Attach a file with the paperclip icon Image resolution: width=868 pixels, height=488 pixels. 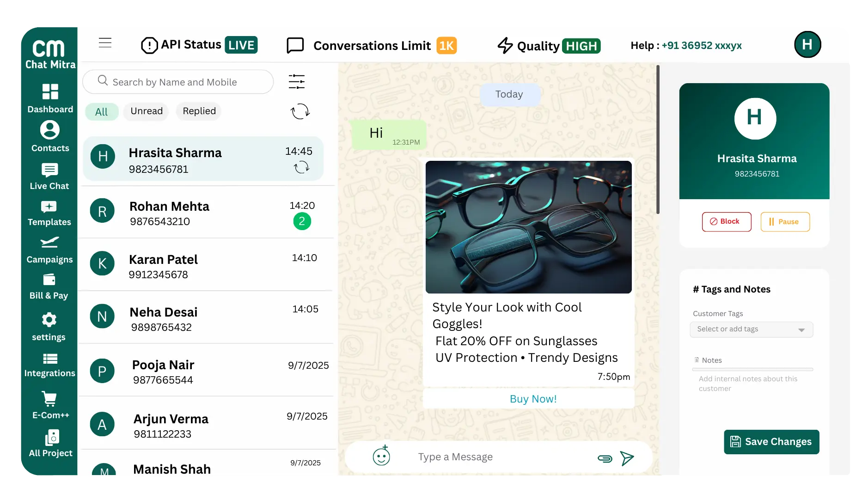pyautogui.click(x=604, y=458)
